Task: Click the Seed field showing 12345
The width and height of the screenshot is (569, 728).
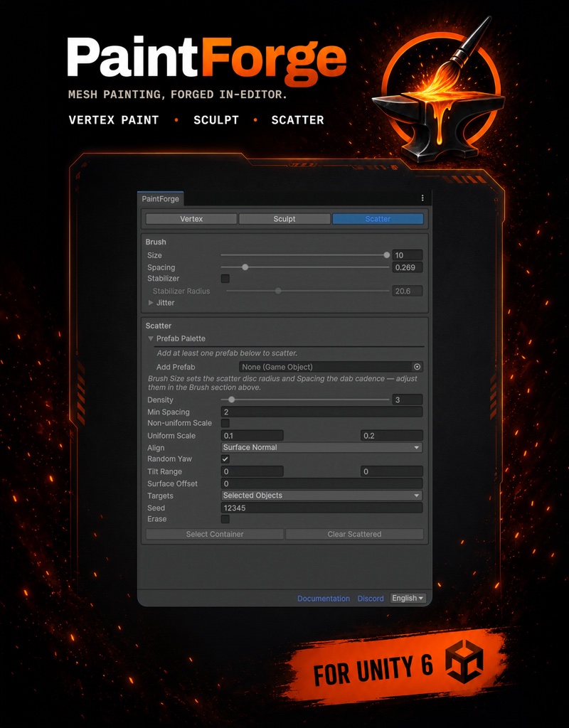Action: pos(321,508)
